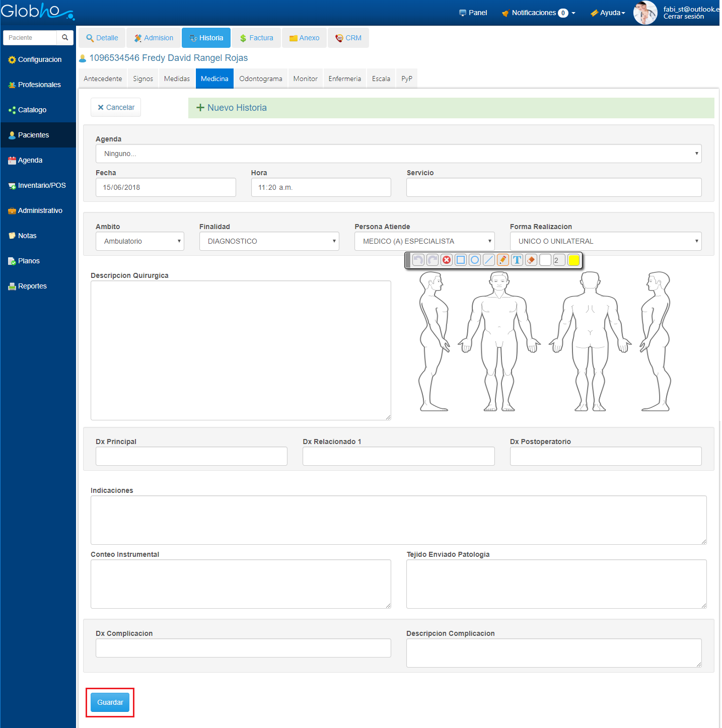Viewport: 722px width, 728px height.
Task: Activate the pencil freehand tool
Action: (x=502, y=260)
